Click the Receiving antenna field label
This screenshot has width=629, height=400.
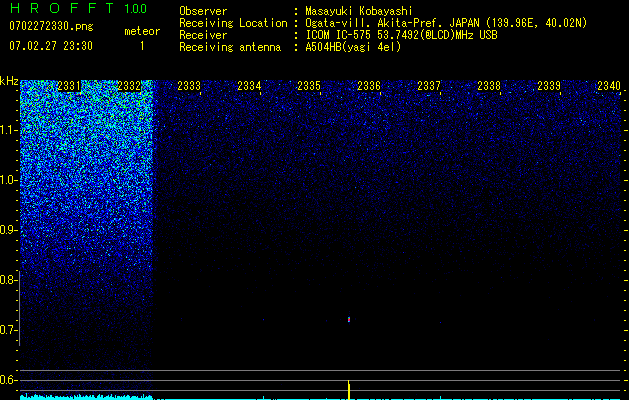(230, 47)
